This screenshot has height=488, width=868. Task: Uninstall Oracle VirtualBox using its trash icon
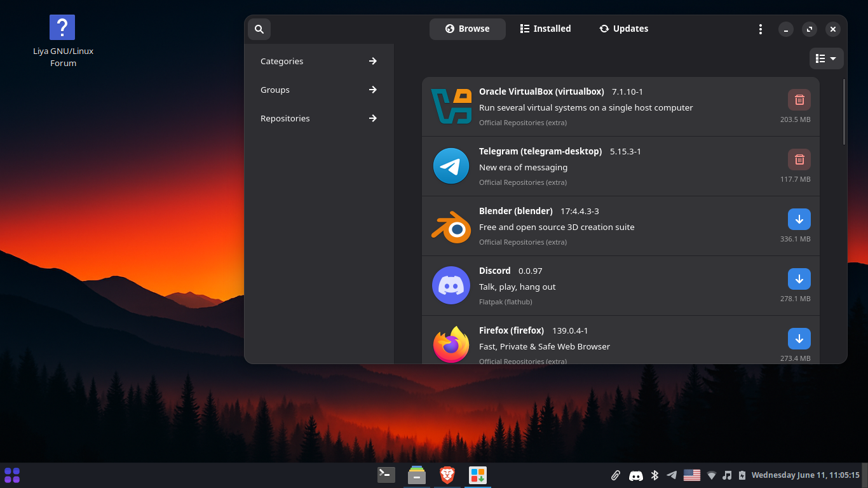click(x=799, y=100)
